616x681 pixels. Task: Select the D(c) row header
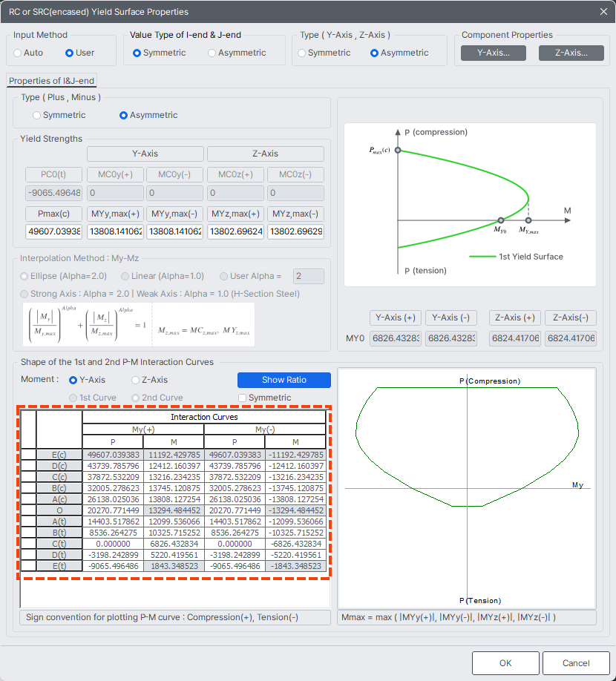[x=59, y=466]
